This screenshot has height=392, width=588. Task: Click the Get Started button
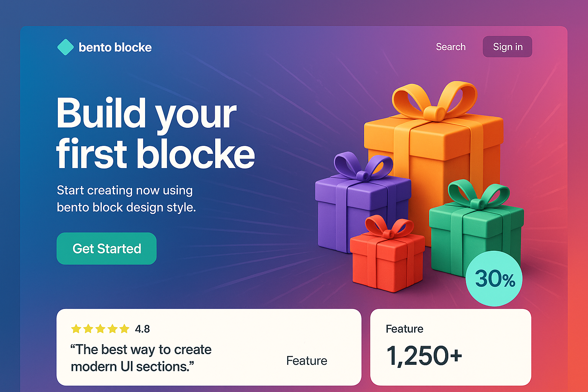click(106, 248)
